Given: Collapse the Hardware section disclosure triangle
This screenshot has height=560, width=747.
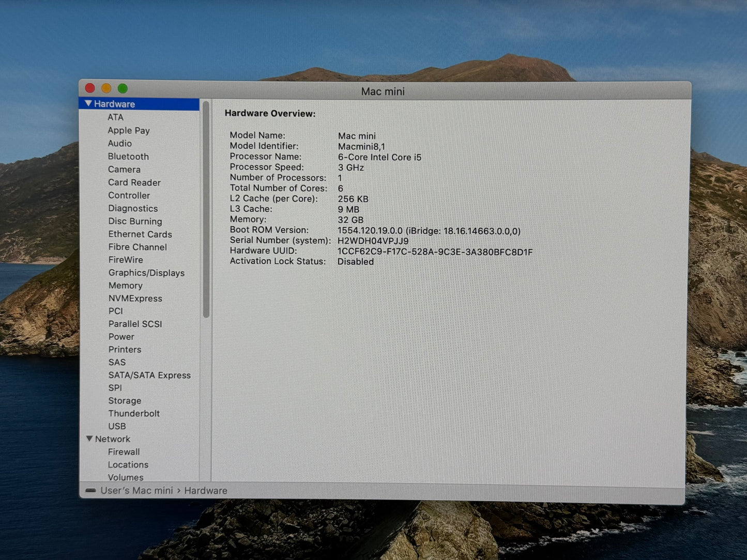Looking at the screenshot, I should pyautogui.click(x=89, y=104).
